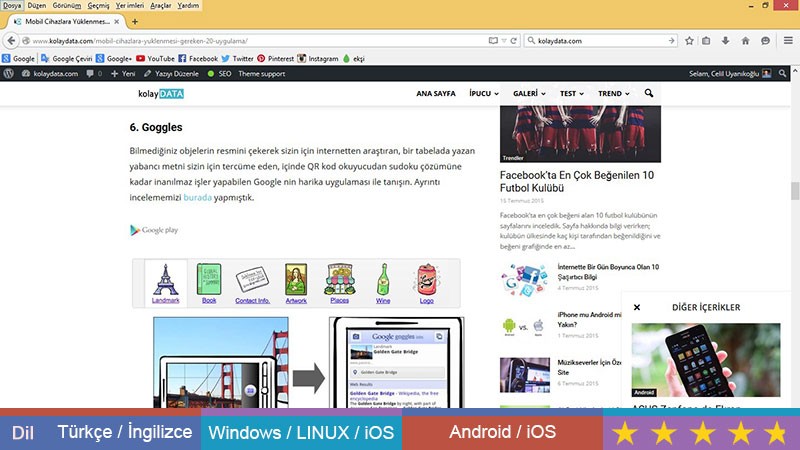Open the Instagram bookmark
Image resolution: width=800 pixels, height=450 pixels.
coord(318,59)
